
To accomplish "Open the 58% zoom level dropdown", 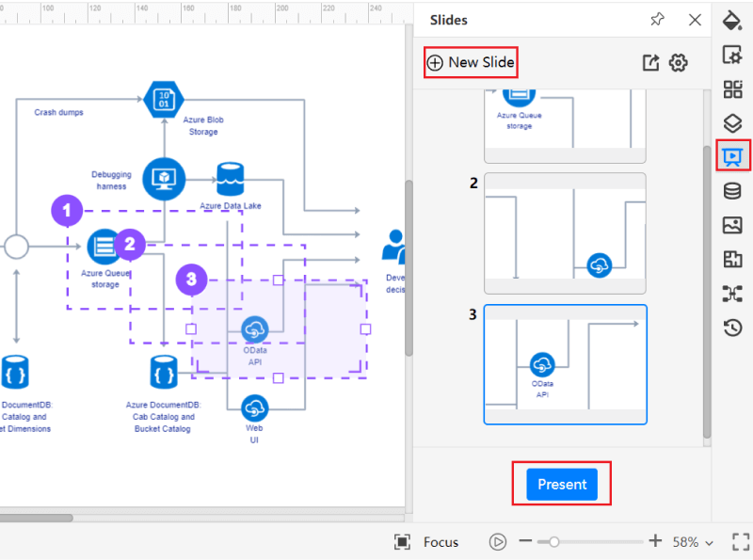I will click(693, 542).
